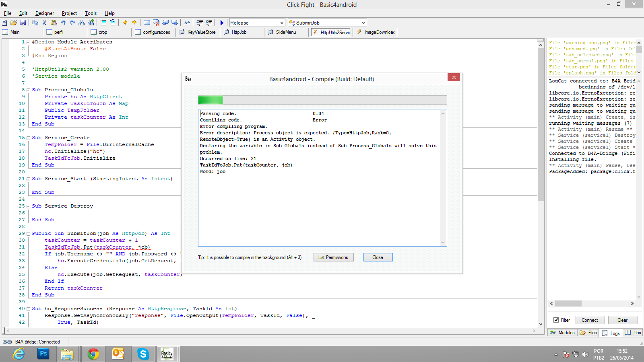Open the File menu
This screenshot has width=644, height=362.
click(x=8, y=13)
